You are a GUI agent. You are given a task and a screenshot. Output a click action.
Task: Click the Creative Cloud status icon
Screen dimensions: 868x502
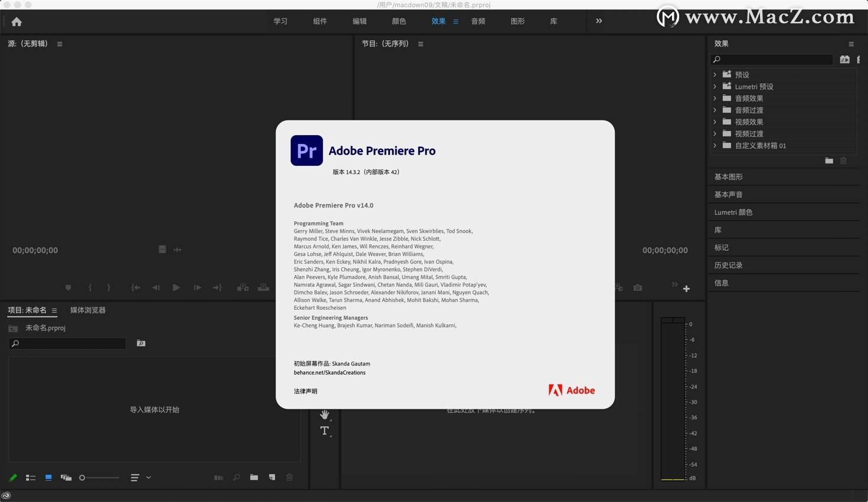6,496
